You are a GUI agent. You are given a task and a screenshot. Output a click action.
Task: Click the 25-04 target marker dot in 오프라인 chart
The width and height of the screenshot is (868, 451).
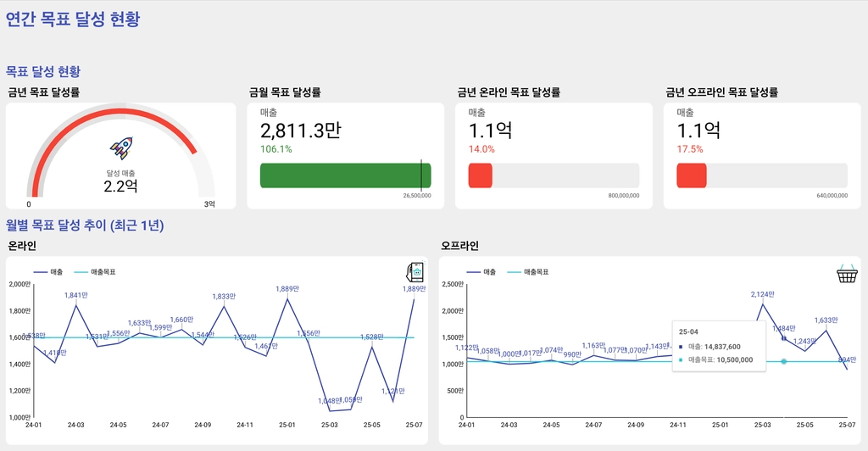pyautogui.click(x=784, y=361)
